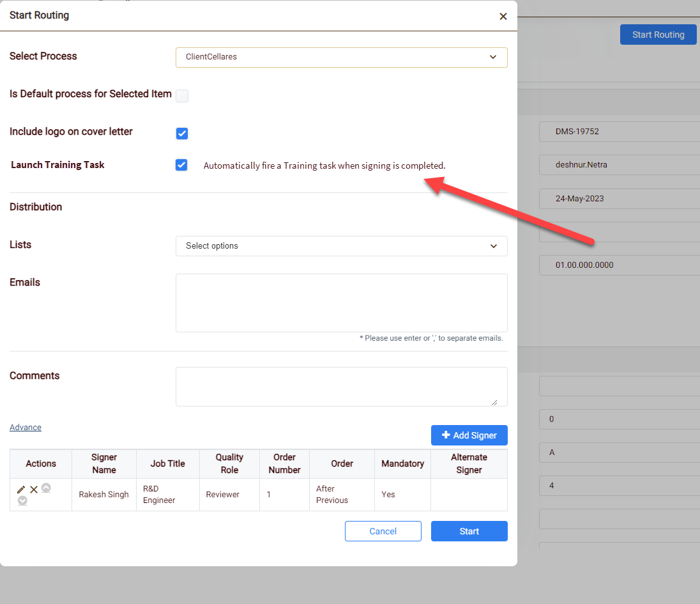Click the Order Number column header

pyautogui.click(x=284, y=464)
